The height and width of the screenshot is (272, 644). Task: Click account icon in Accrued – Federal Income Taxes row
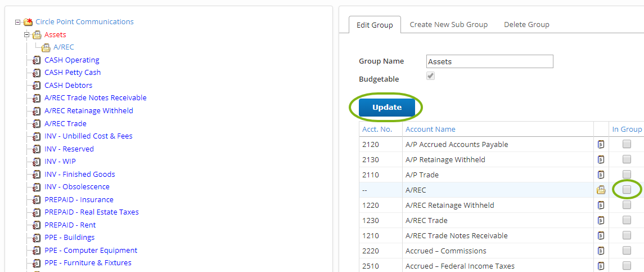tap(601, 266)
